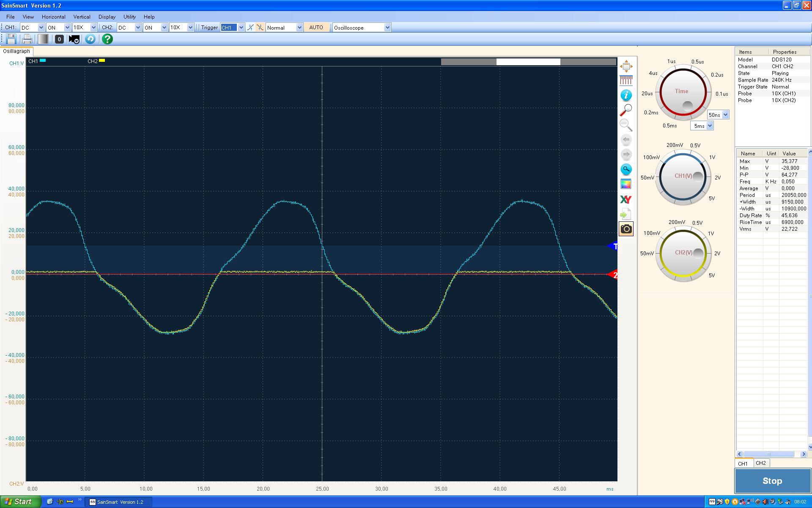Toggle the falling edge trigger button
812x508 pixels.
pyautogui.click(x=260, y=28)
